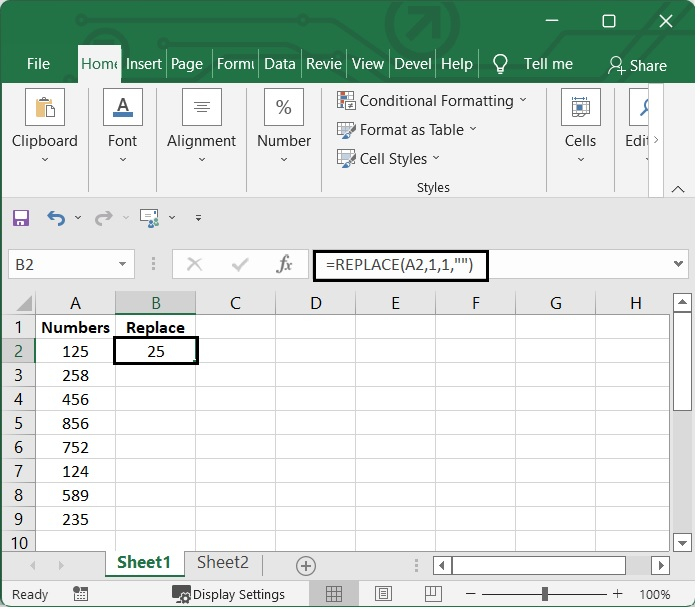Screen dimensions: 700x611
Task: Switch to Page Break Preview
Action: [x=433, y=594]
